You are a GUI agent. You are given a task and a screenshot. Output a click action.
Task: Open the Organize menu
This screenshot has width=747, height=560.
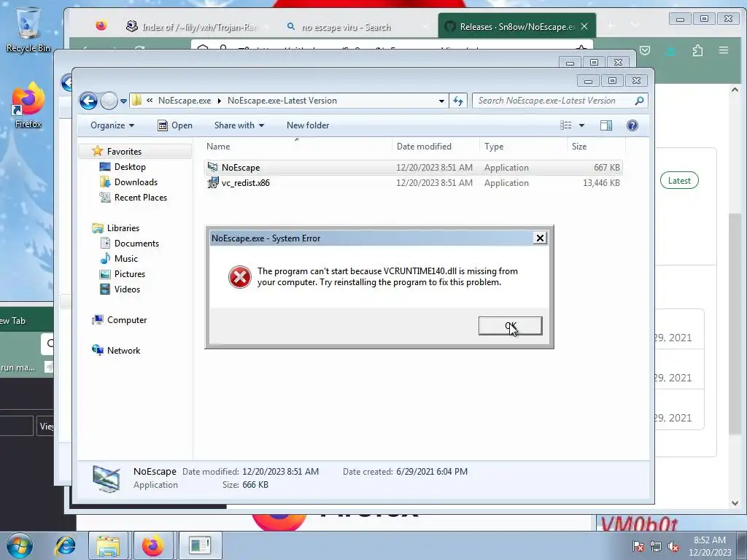[112, 125]
